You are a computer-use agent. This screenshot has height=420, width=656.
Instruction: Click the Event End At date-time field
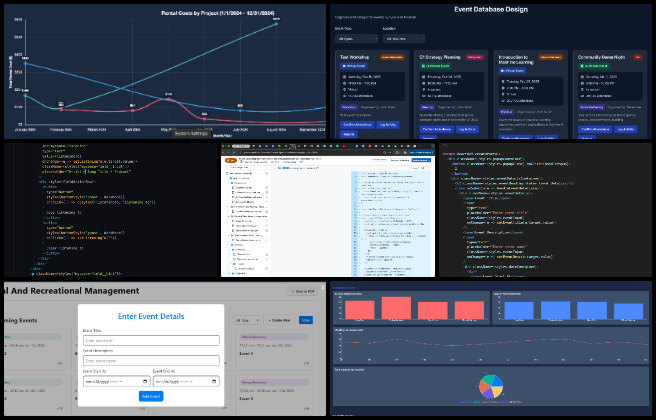186,382
